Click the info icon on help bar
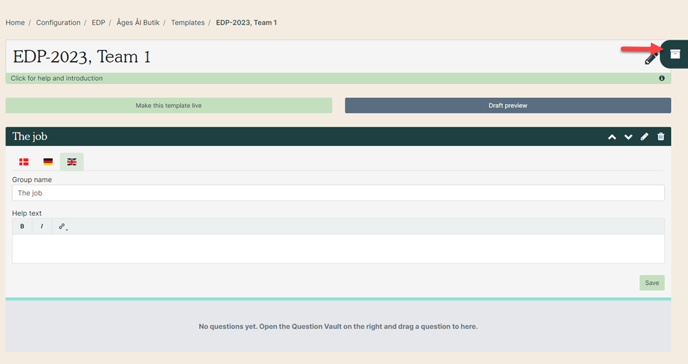The image size is (688, 364). pyautogui.click(x=662, y=79)
